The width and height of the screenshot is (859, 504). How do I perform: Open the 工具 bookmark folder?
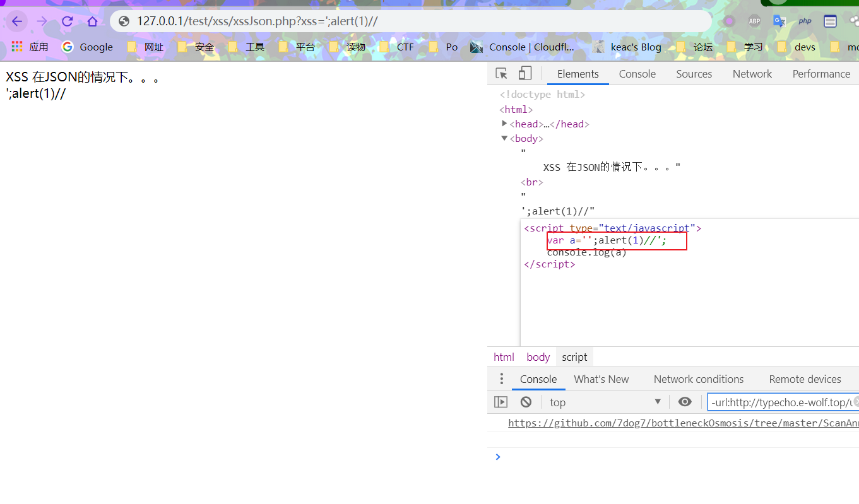(x=246, y=47)
